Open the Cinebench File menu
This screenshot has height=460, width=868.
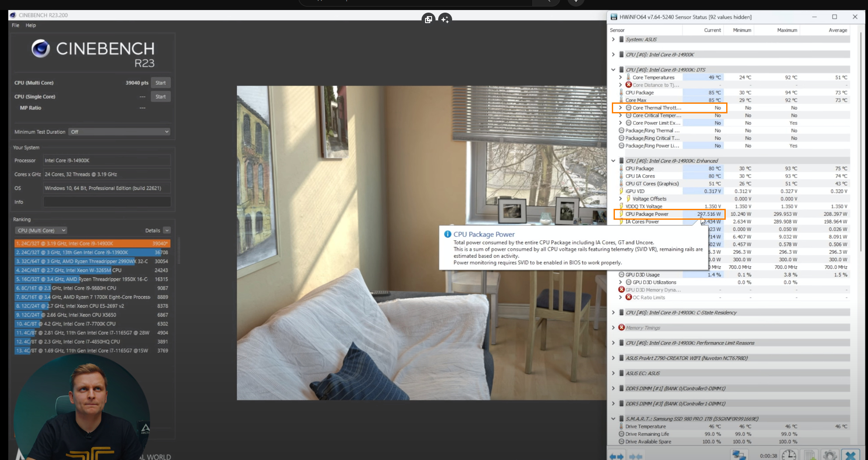coord(16,25)
